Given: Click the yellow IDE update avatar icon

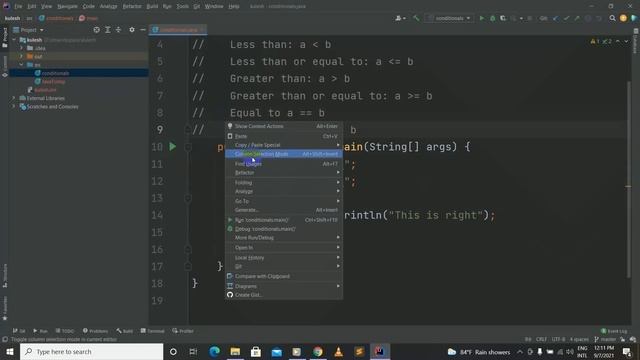Looking at the screenshot, I should click(623, 18).
